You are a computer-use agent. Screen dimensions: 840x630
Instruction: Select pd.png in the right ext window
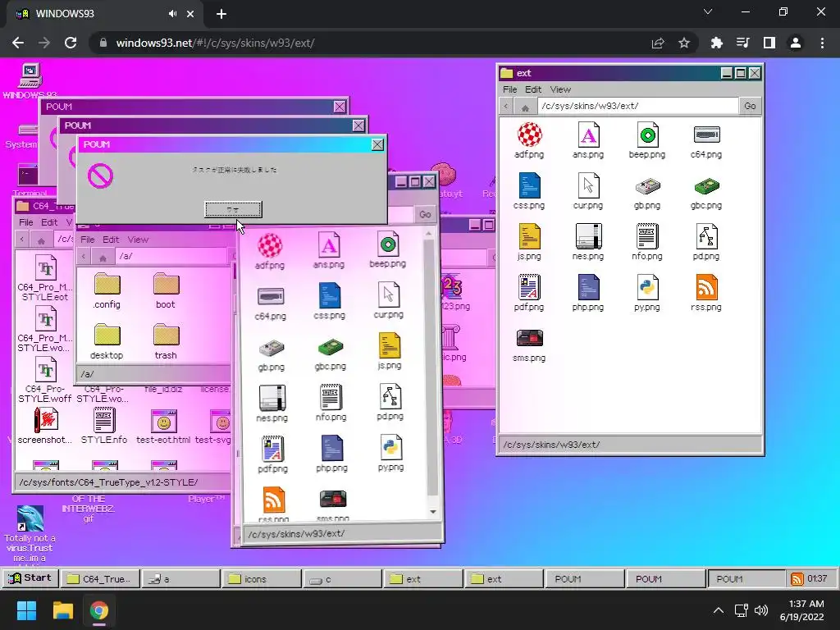pos(706,242)
